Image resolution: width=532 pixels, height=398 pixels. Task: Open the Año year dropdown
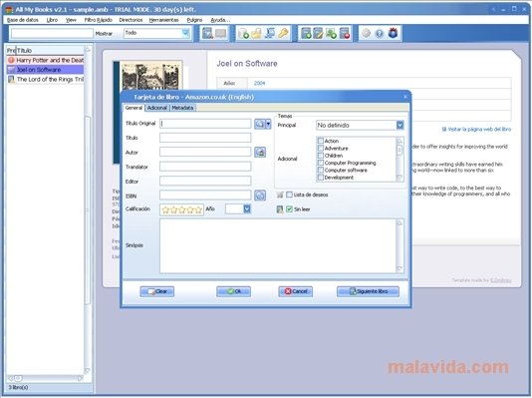(247, 208)
